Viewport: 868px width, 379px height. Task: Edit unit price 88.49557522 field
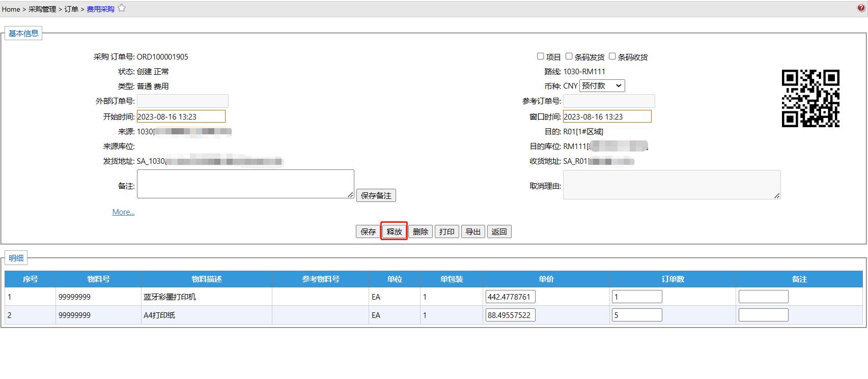tap(511, 315)
